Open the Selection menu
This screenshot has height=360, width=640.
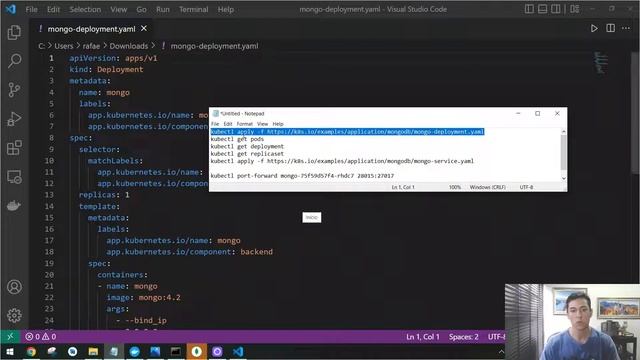pyautogui.click(x=85, y=9)
